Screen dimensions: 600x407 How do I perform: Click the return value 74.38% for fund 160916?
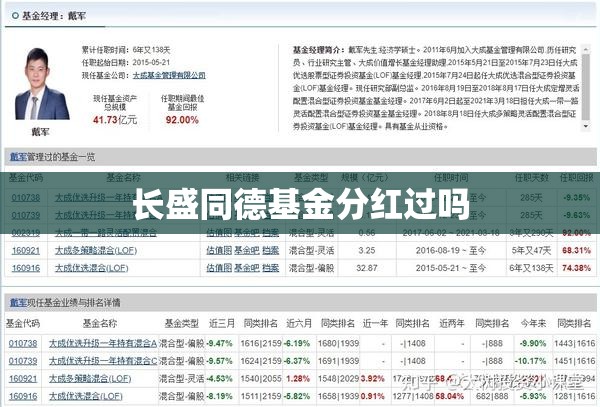577,268
